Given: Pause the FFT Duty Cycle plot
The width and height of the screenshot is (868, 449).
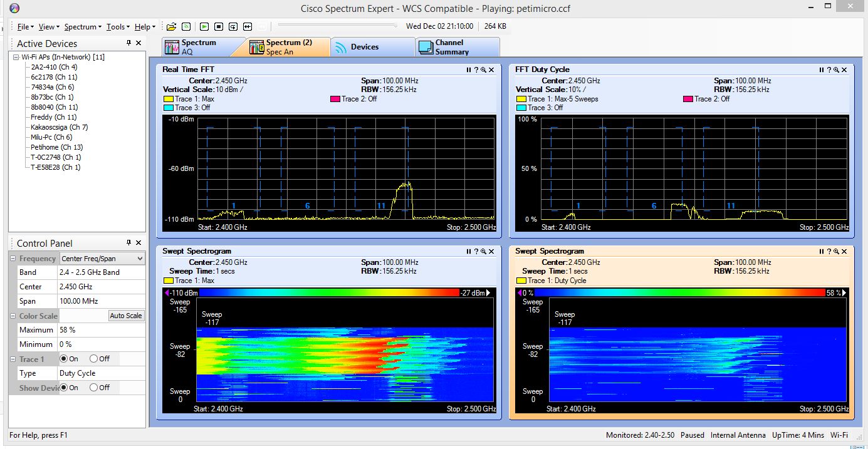Looking at the screenshot, I should (822, 70).
